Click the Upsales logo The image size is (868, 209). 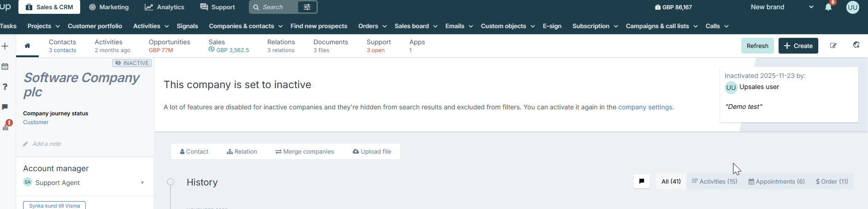(x=6, y=6)
